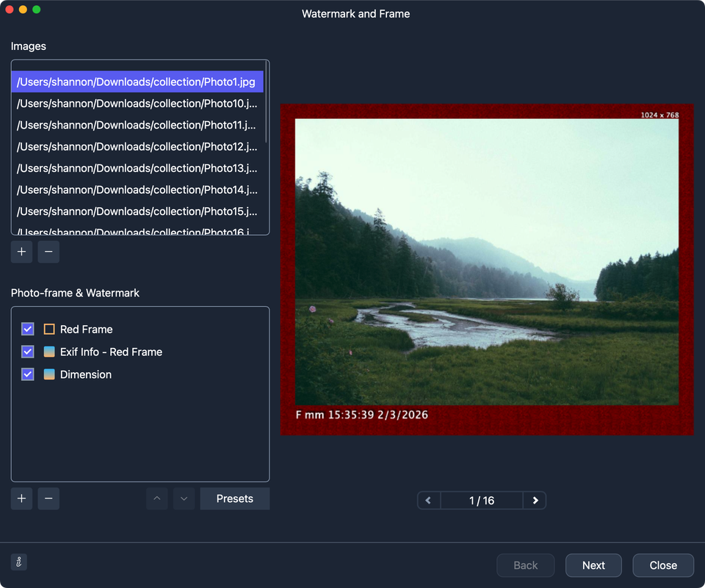This screenshot has width=705, height=588.
Task: Remove the selected image using the minus icon
Action: tap(48, 252)
